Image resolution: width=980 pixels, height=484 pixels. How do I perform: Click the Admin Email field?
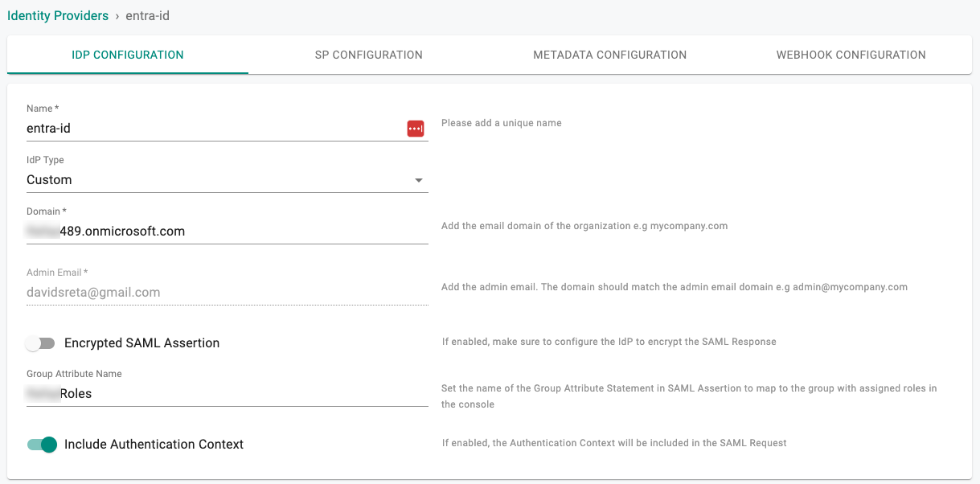[x=228, y=292]
